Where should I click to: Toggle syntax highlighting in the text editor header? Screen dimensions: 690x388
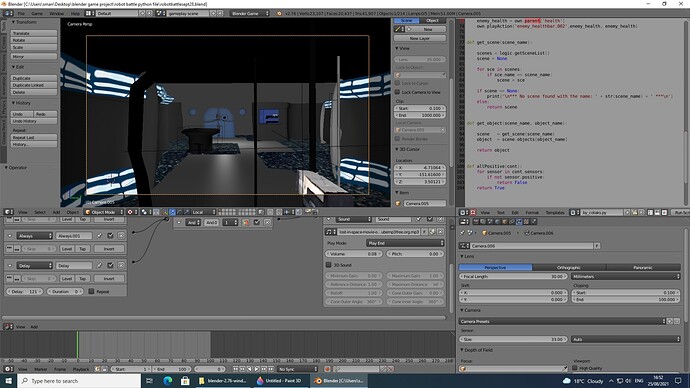click(x=664, y=212)
